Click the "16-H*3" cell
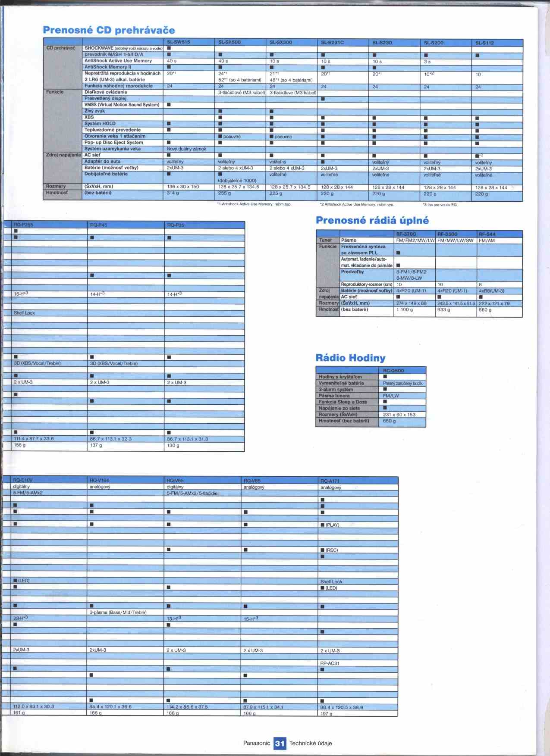 point(21,294)
